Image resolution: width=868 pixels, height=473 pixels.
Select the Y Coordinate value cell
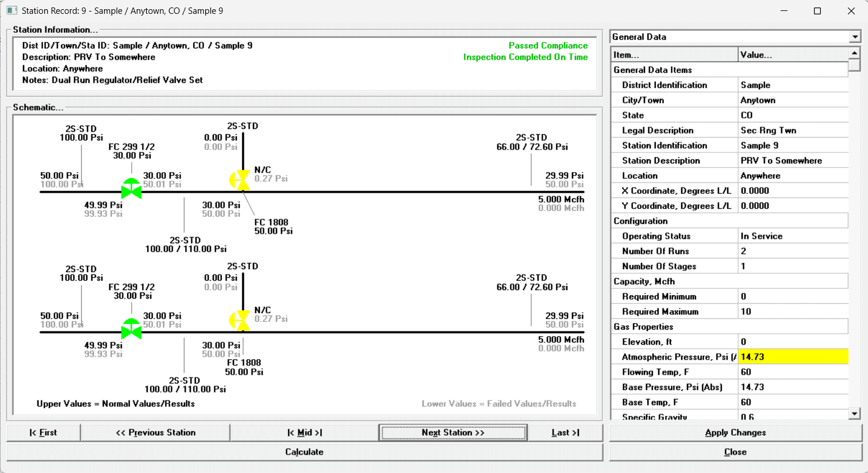[x=793, y=206]
